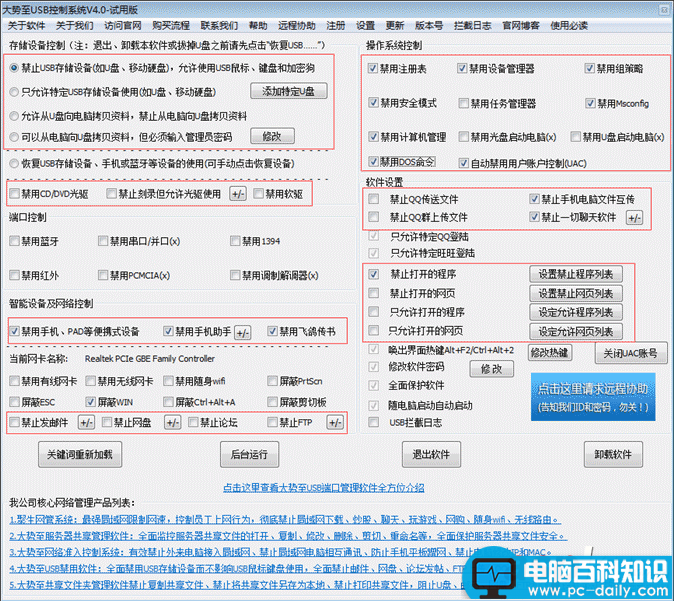
Task: Click 设置禁止网页列表 button
Action: (576, 294)
